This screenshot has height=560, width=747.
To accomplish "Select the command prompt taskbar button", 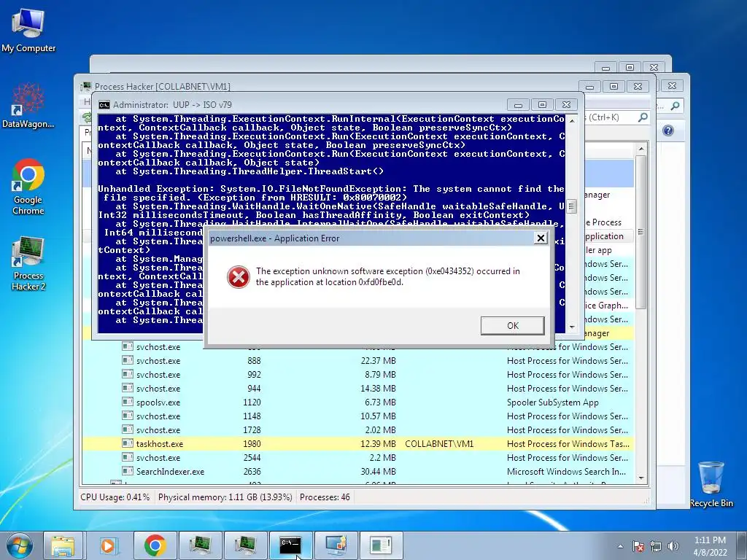I will point(290,545).
